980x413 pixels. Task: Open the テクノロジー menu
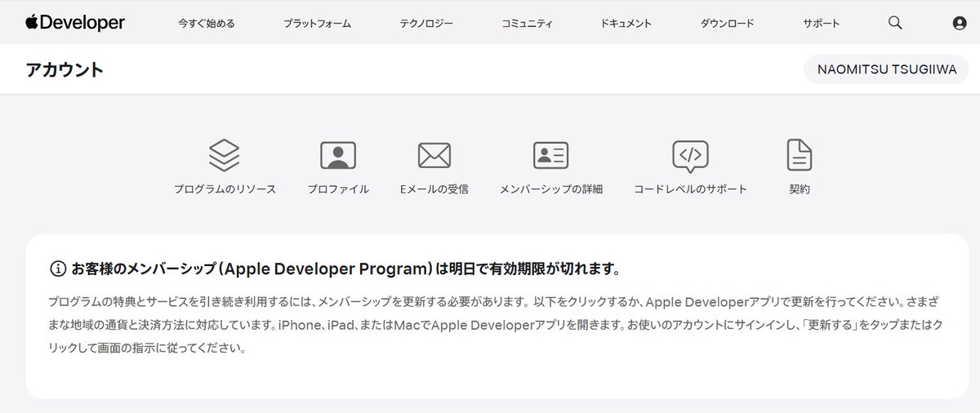pos(426,24)
